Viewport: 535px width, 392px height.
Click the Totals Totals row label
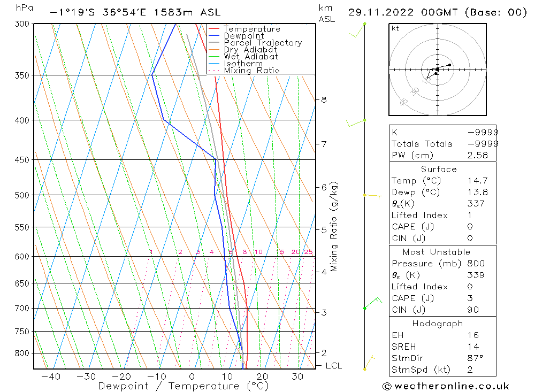point(422,144)
